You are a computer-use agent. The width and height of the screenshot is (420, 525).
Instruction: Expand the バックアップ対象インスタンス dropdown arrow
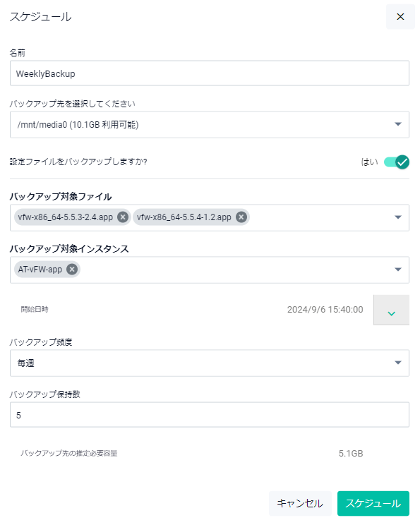click(x=398, y=270)
